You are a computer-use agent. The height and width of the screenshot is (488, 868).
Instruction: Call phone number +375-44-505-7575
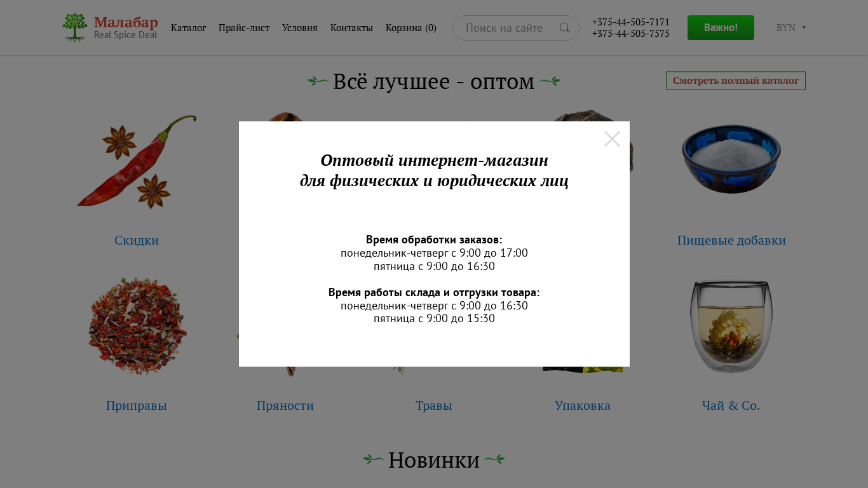coord(630,34)
